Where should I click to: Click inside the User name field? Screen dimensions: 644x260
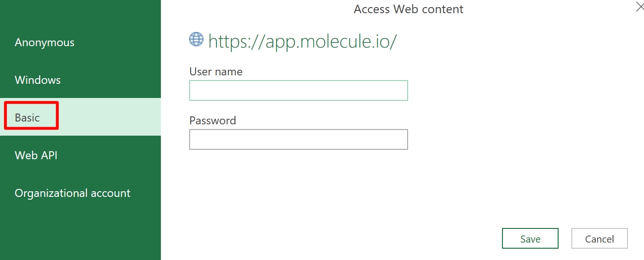click(x=298, y=90)
